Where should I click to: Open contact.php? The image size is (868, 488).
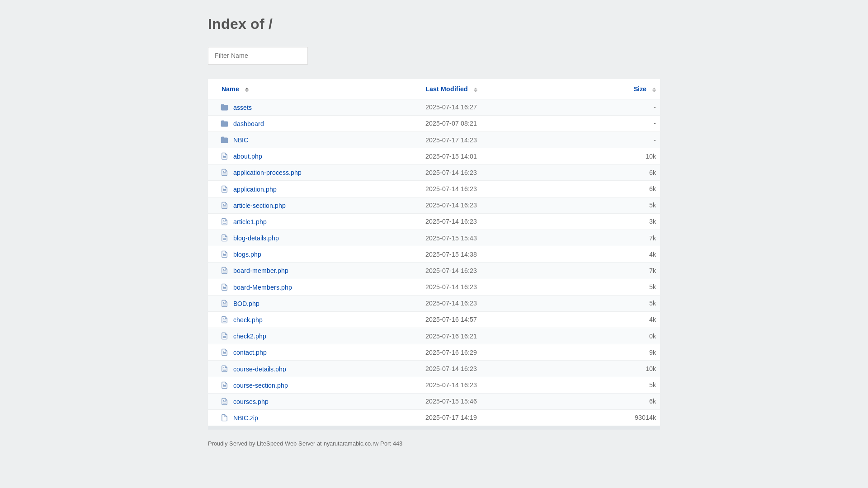[250, 352]
